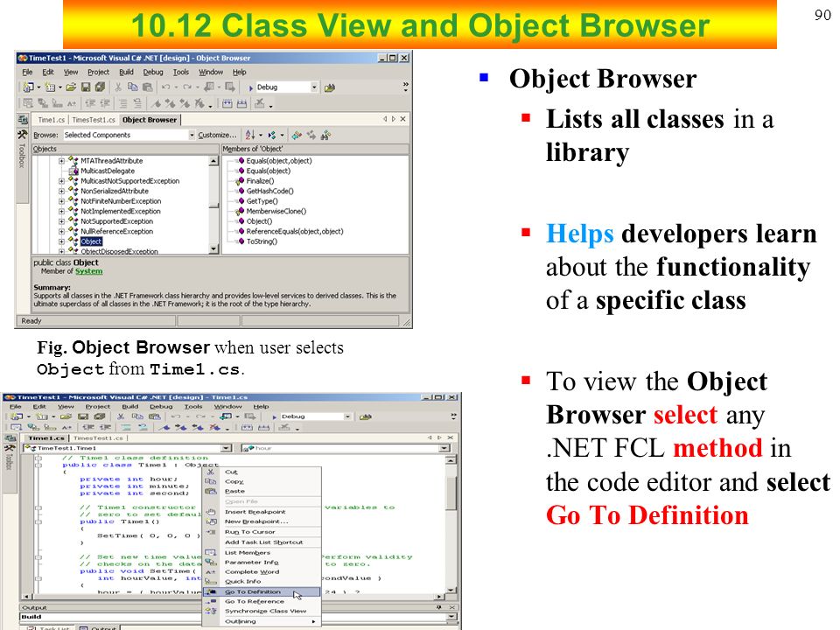Switch to TimesTest1.cs tab in Object Browser window

pos(94,120)
